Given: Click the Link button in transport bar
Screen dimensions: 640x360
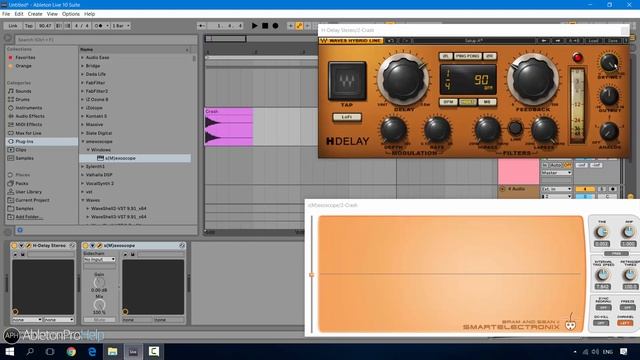Looking at the screenshot, I should [13, 26].
